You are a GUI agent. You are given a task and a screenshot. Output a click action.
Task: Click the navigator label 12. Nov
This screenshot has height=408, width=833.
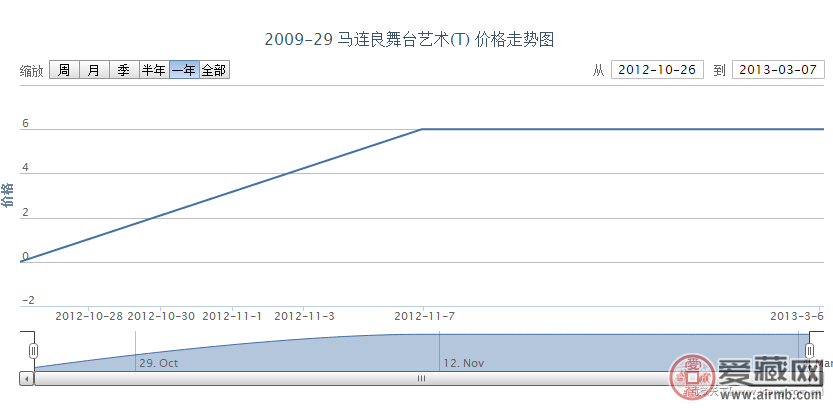coord(464,363)
